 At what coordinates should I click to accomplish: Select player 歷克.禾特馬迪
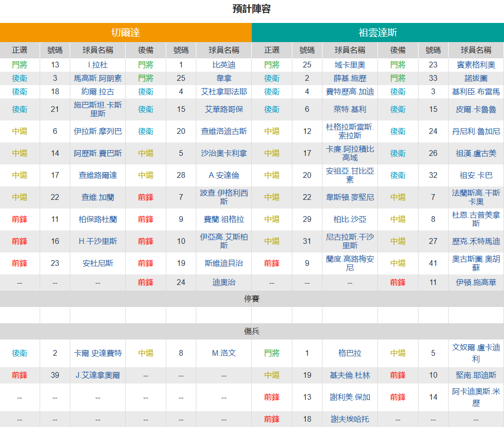click(x=476, y=241)
